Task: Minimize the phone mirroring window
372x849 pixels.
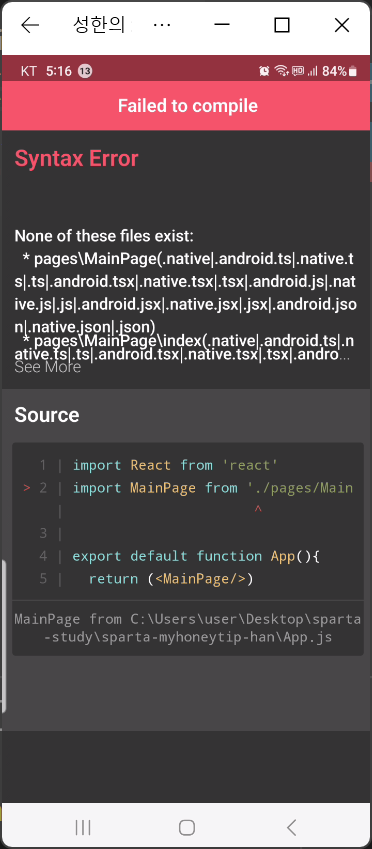Action: tap(222, 25)
